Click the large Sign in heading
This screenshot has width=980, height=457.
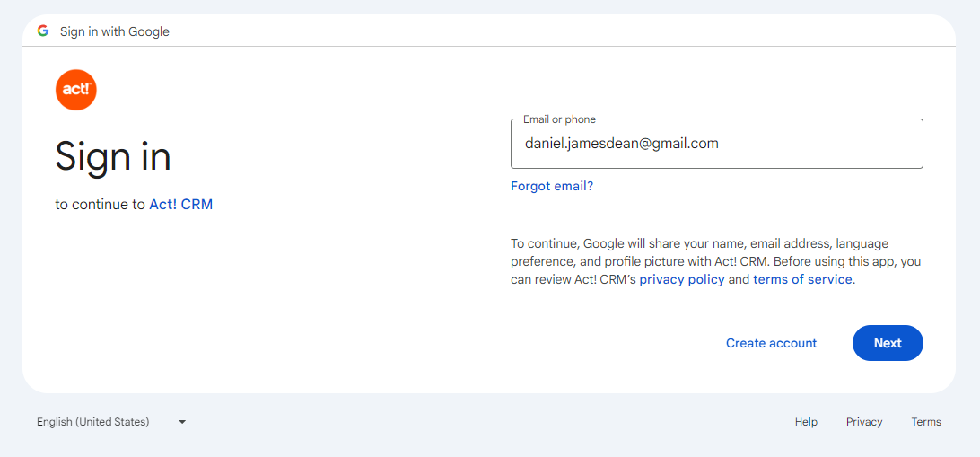coord(113,155)
